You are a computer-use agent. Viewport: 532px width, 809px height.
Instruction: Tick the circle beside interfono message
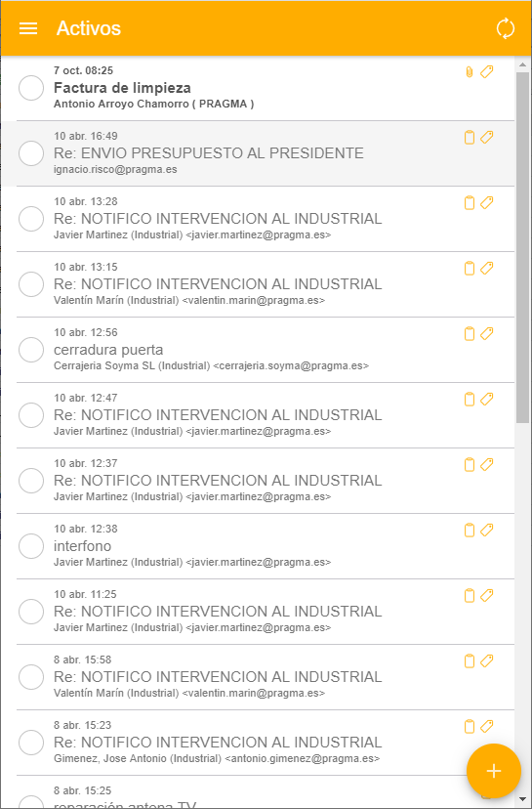point(31,546)
